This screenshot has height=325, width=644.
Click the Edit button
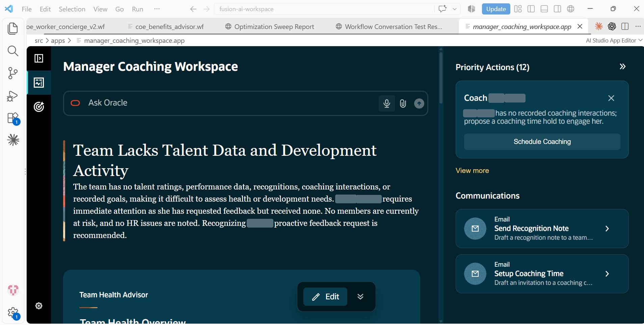[325, 297]
